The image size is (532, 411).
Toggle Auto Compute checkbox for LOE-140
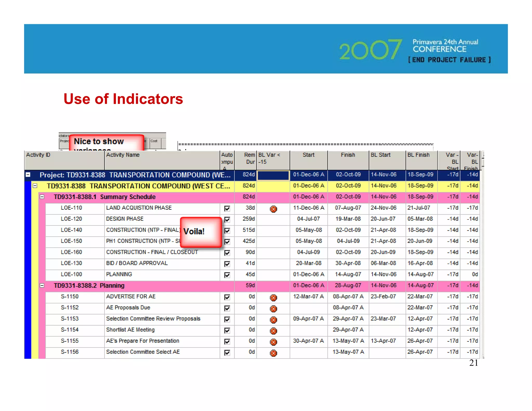click(227, 230)
